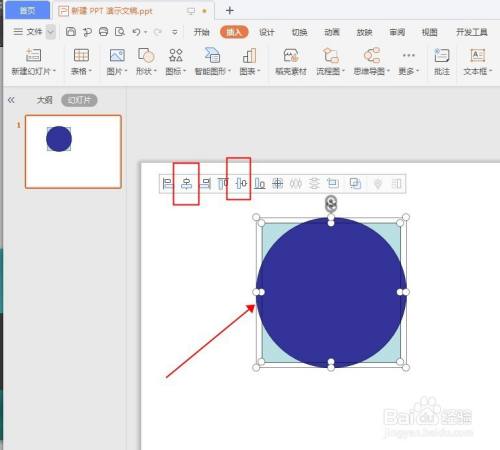
Task: Click the print preview icon
Action: (120, 32)
